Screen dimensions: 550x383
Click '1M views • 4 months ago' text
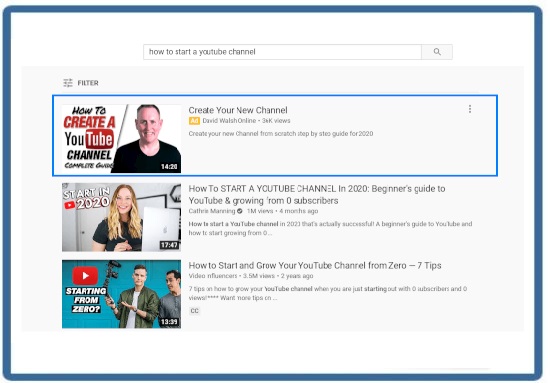[282, 211]
